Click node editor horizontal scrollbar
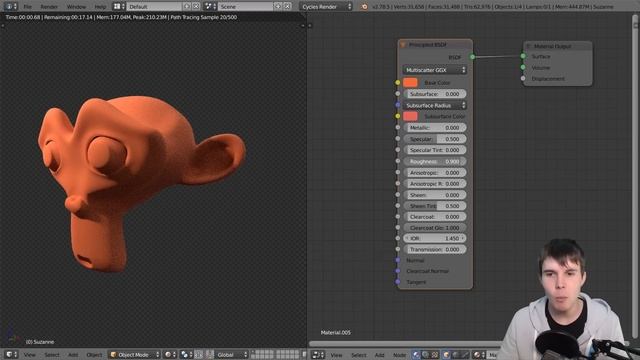Viewport: 640px width, 360px height. [x=406, y=344]
